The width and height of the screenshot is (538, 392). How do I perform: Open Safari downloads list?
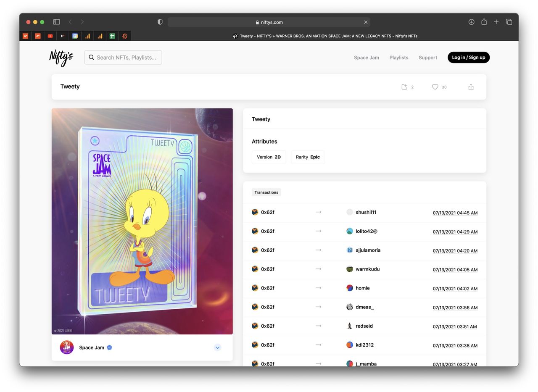(471, 22)
